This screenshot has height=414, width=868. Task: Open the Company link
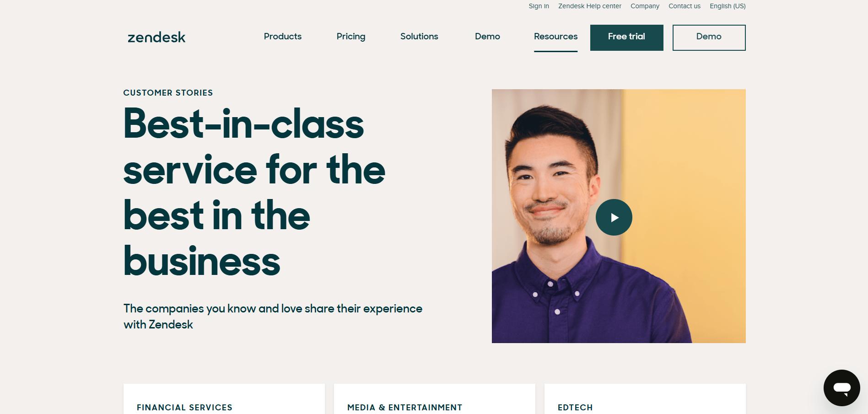645,6
